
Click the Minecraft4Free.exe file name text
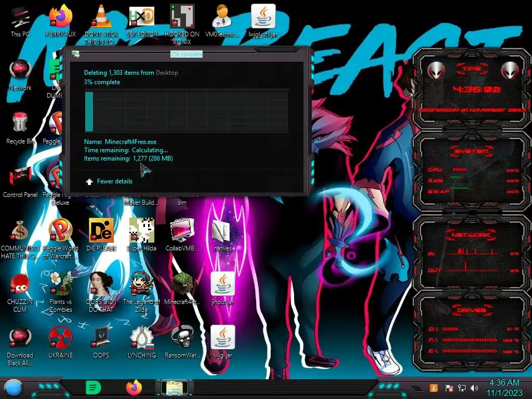point(130,142)
